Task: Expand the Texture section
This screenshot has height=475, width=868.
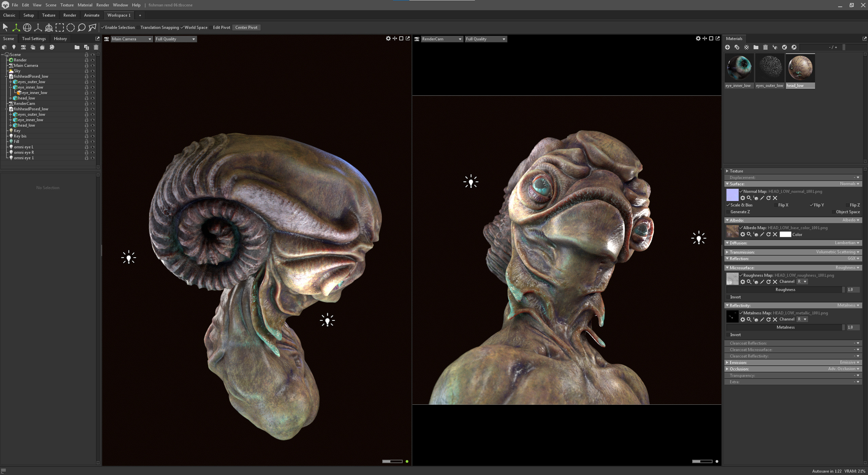Action: tap(727, 171)
